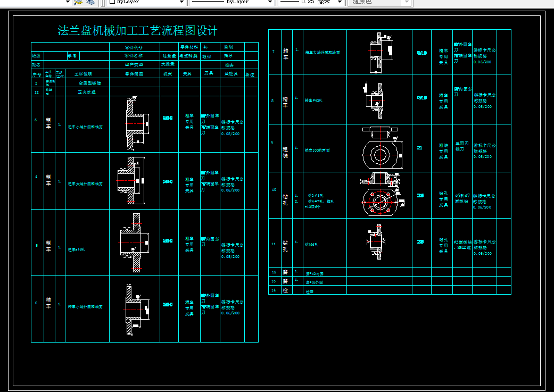Select row 3 description 粗车小端外圆和端面
554x392 pixels.
(86, 127)
